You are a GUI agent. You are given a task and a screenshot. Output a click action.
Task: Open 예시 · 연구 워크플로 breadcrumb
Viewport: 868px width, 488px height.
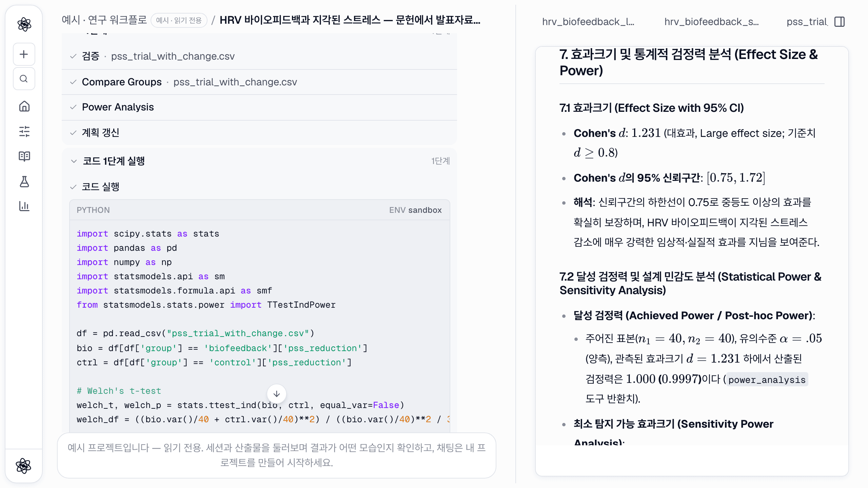[104, 20]
